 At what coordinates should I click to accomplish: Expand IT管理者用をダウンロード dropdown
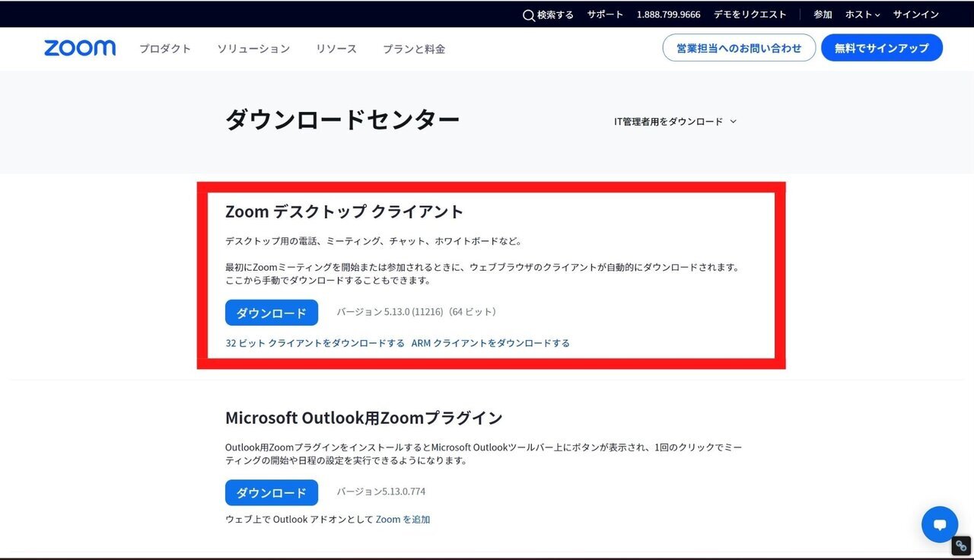(x=676, y=121)
